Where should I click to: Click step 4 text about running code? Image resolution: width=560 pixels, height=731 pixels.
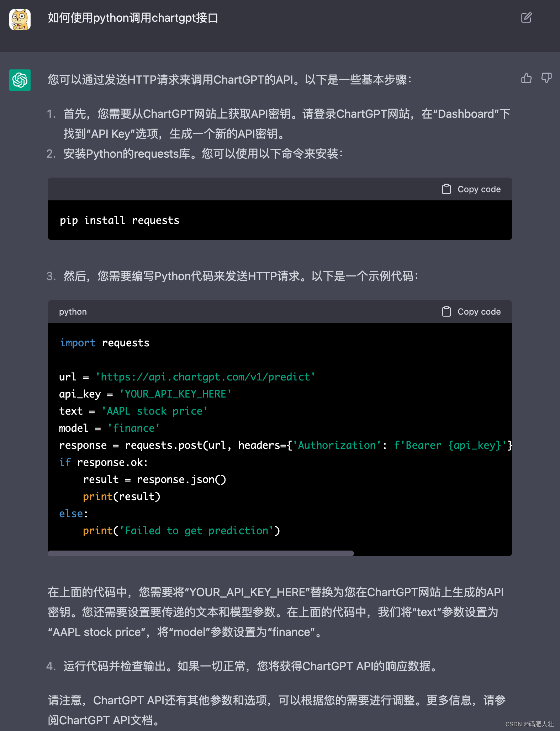click(x=250, y=666)
